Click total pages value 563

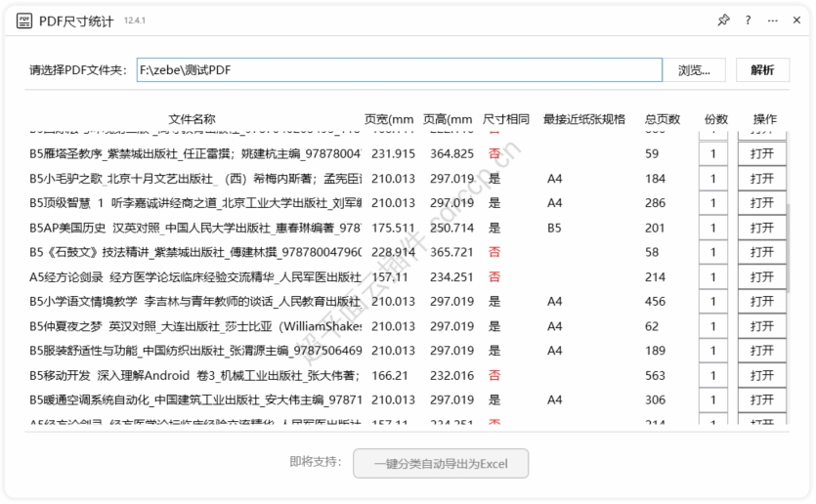click(x=655, y=375)
